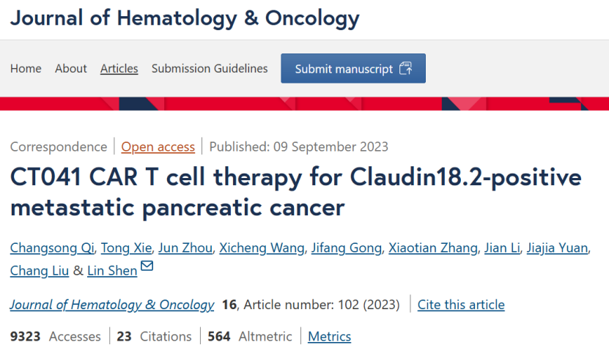This screenshot has height=364, width=609.
Task: Follow the Open access link
Action: (x=158, y=146)
